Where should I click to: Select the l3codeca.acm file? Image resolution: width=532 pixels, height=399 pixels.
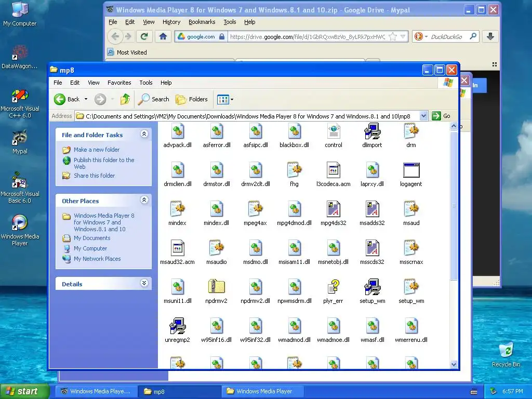[x=333, y=175]
